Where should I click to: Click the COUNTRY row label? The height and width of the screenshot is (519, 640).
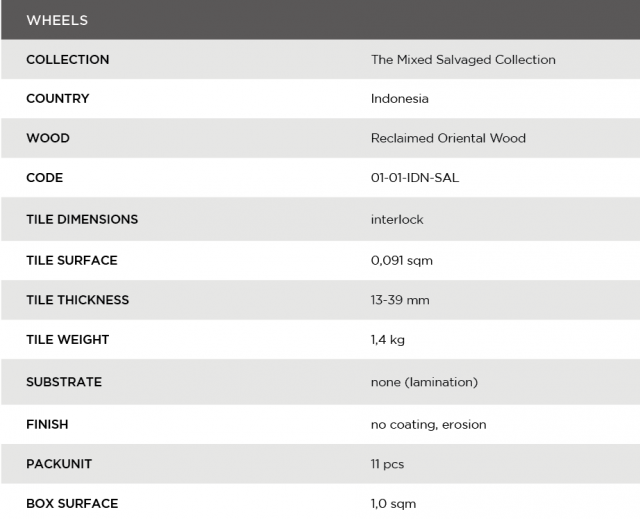[57, 99]
